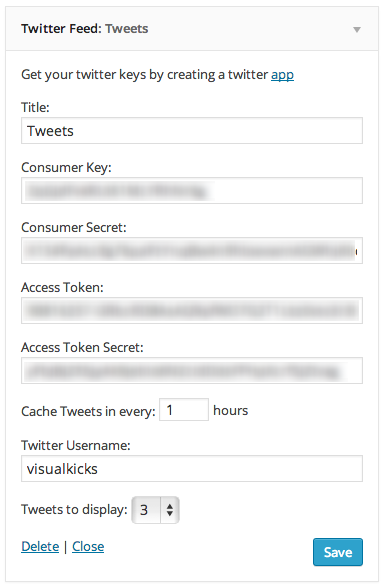Screen dimensions: 385x588
Task: Click the 'Twitter Feed: Tweets' widget header title
Action: (84, 28)
